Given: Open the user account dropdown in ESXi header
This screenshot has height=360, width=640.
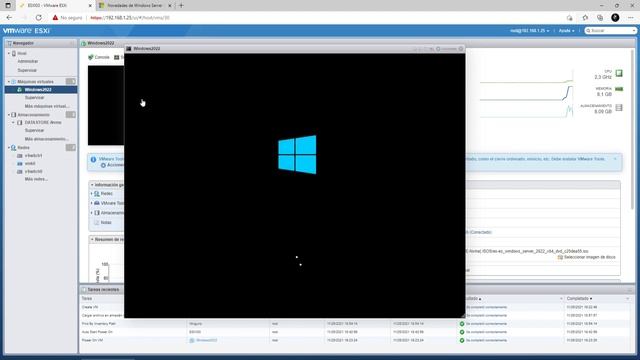Looking at the screenshot, I should 529,31.
